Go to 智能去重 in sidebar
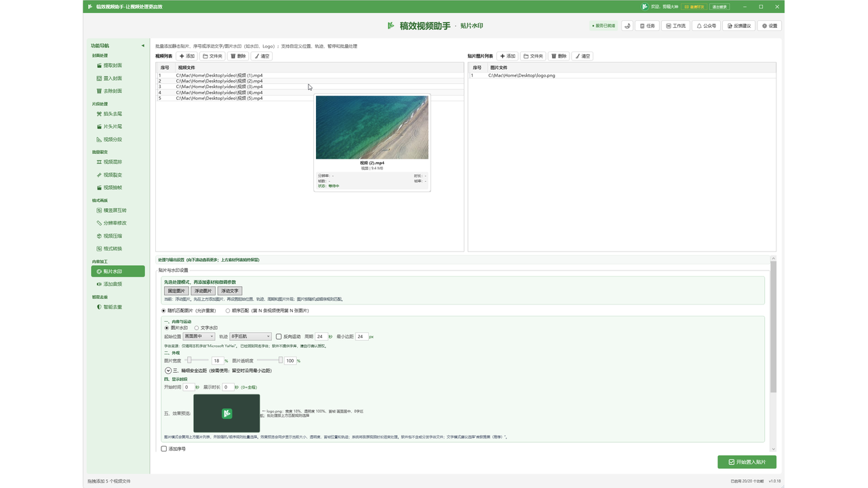This screenshot has width=868, height=488. point(117,307)
